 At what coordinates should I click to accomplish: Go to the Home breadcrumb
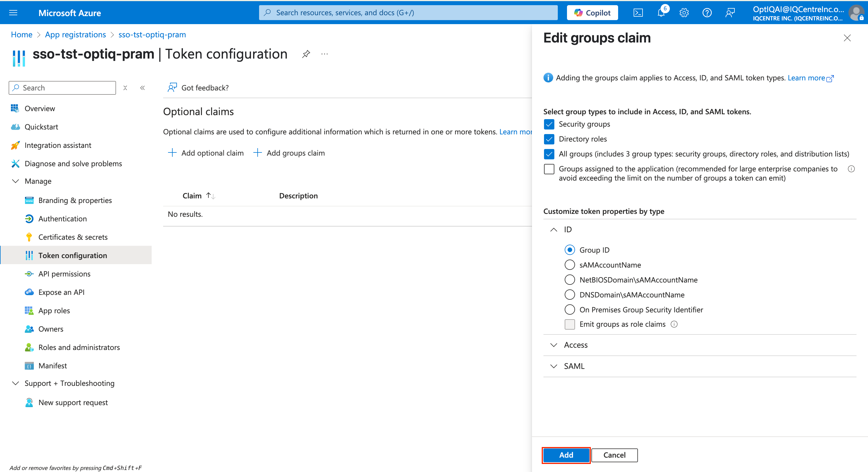pyautogui.click(x=22, y=35)
